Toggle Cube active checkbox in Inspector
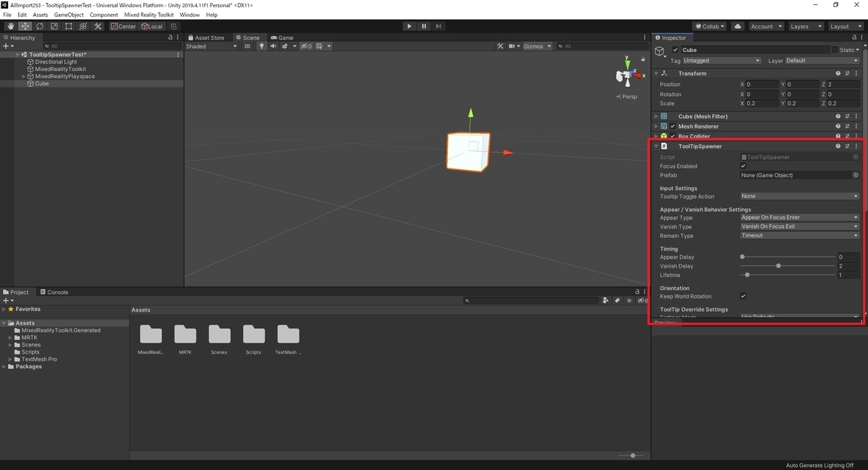This screenshot has height=470, width=868. click(x=676, y=50)
